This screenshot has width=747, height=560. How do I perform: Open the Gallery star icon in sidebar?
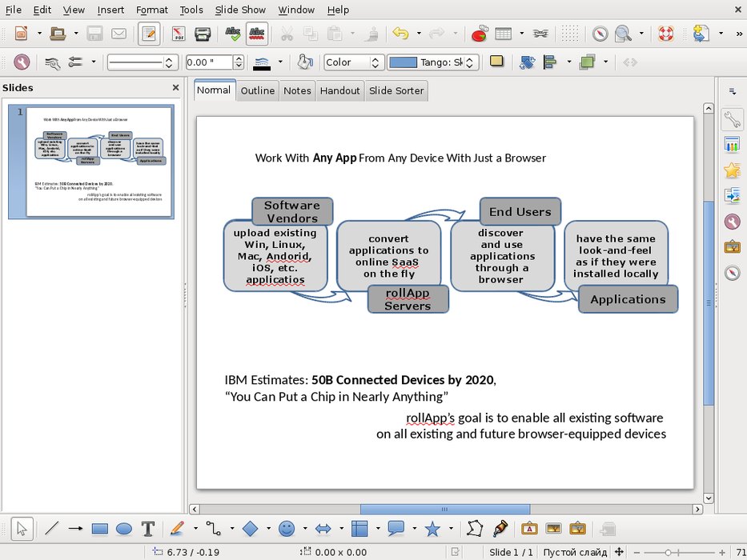pyautogui.click(x=731, y=170)
